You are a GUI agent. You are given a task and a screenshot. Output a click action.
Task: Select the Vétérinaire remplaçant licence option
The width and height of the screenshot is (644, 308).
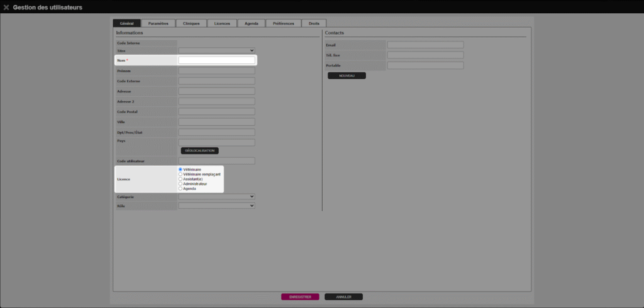pos(181,174)
